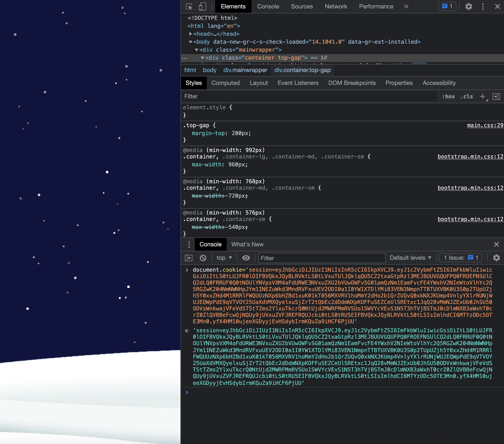
Task: Switch to the Network tab
Action: (336, 6)
